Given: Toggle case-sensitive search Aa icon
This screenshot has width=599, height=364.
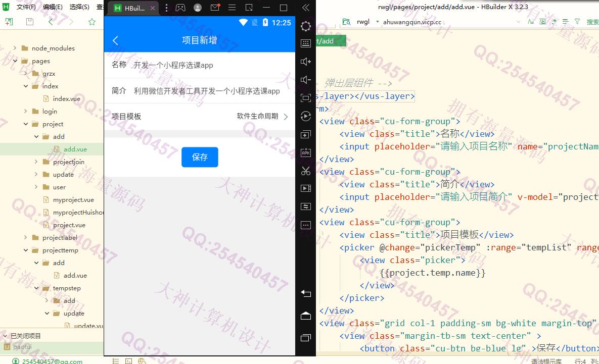Looking at the screenshot, I should tap(531, 22).
